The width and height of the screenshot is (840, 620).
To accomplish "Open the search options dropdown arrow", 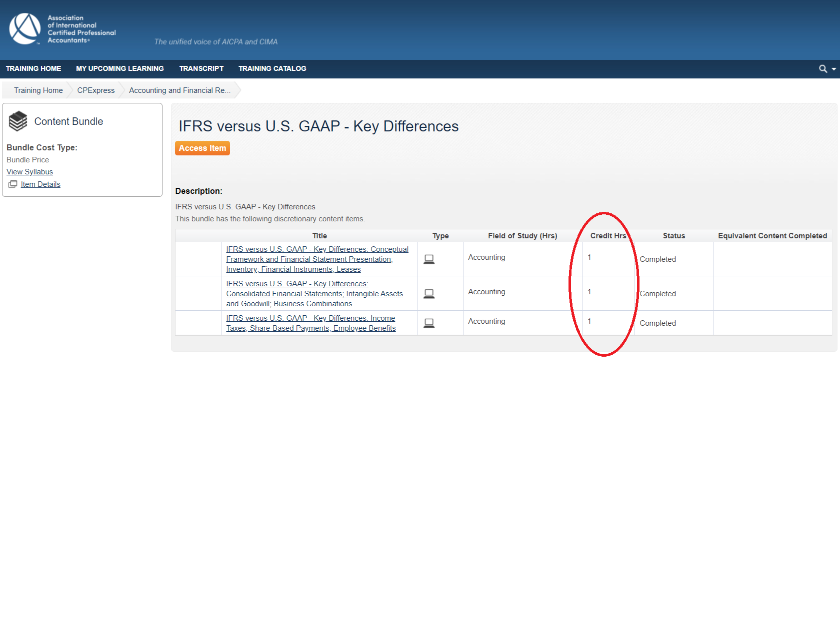I will coord(833,68).
